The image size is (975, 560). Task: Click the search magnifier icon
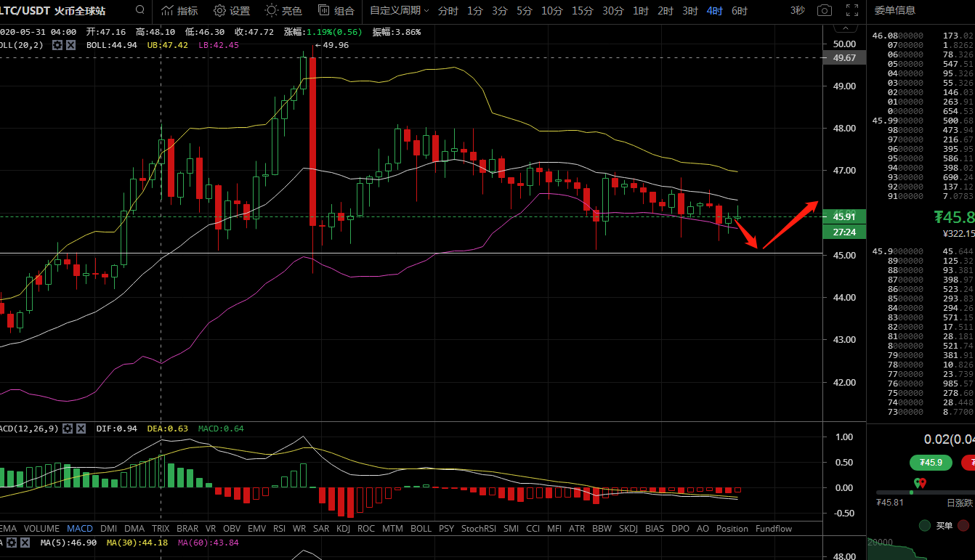click(139, 11)
